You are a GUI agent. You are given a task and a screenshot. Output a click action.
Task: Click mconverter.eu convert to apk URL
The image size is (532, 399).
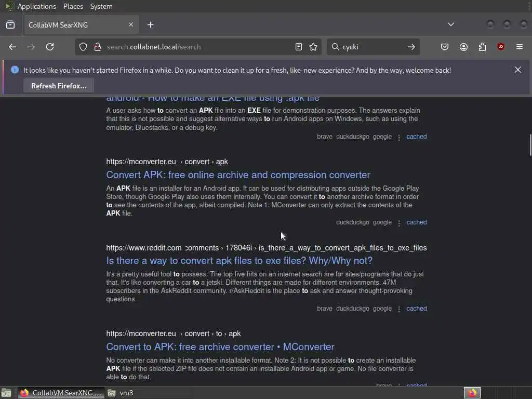pos(174,334)
